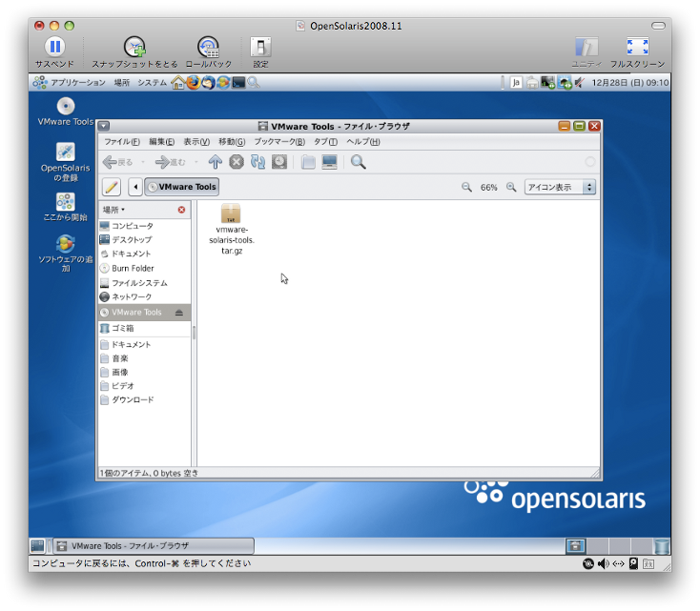Roll back using the ロールバック icon
The height and width of the screenshot is (611, 700).
click(209, 52)
